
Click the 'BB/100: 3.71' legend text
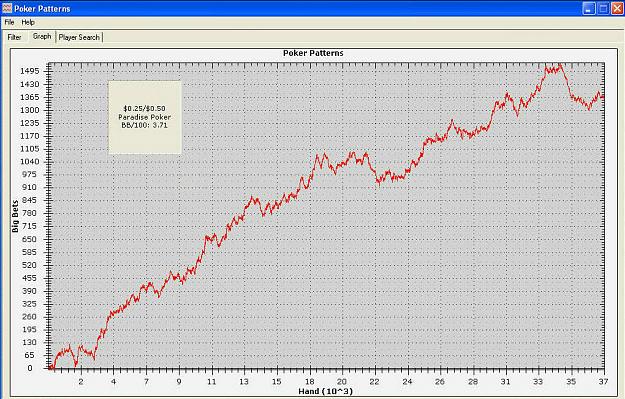145,125
